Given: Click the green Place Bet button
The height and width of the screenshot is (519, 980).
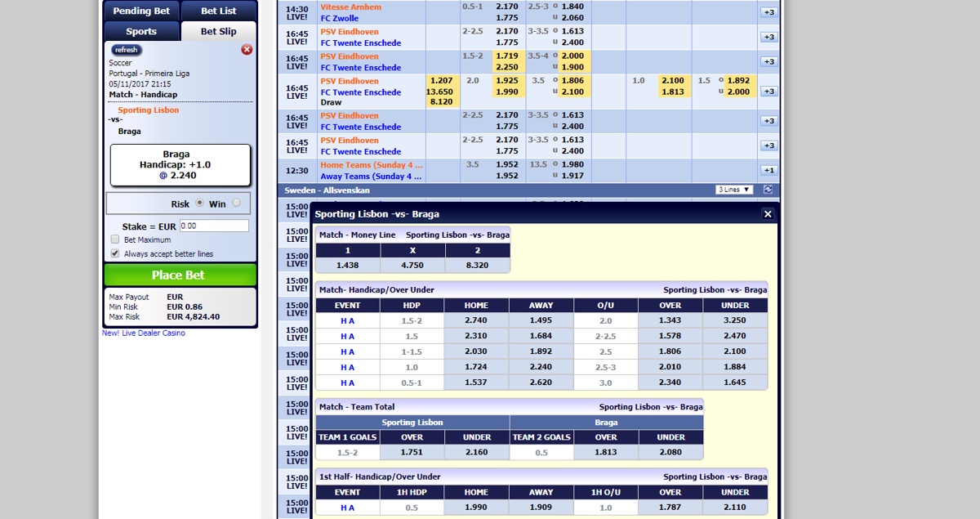Looking at the screenshot, I should 180,275.
